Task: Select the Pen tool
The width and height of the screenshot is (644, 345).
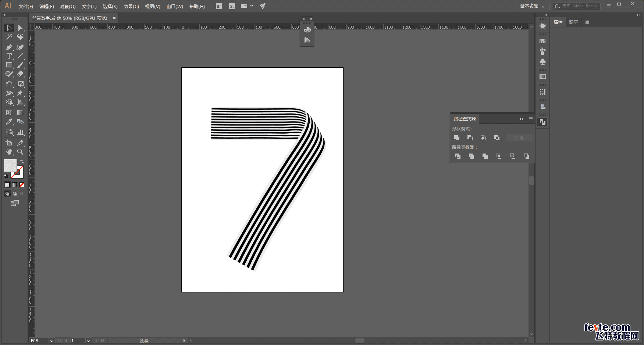Action: tap(9, 47)
